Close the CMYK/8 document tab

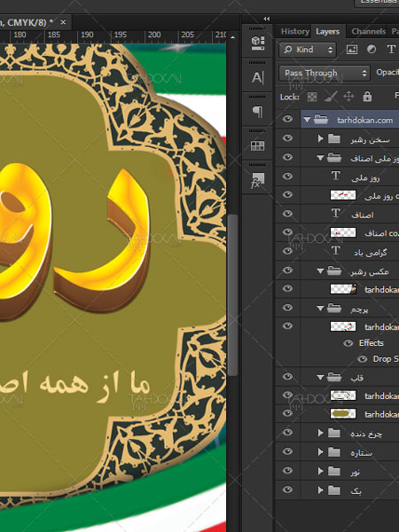click(x=63, y=22)
